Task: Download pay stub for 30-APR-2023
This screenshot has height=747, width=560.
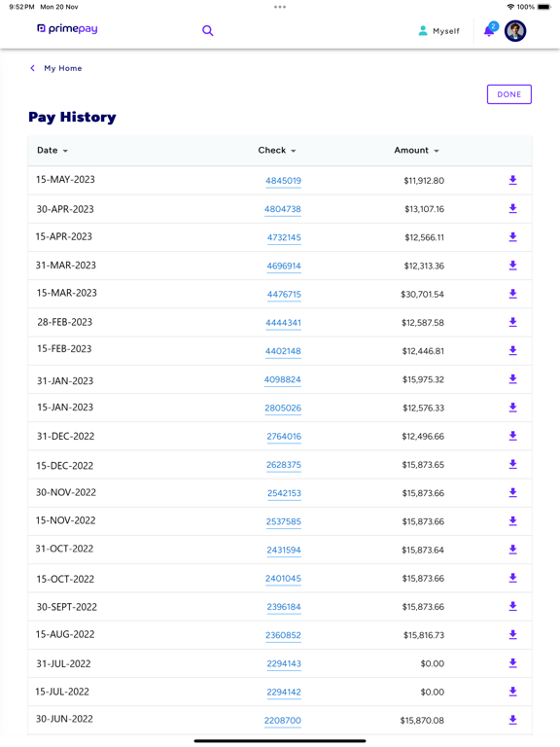Action: coord(513,209)
